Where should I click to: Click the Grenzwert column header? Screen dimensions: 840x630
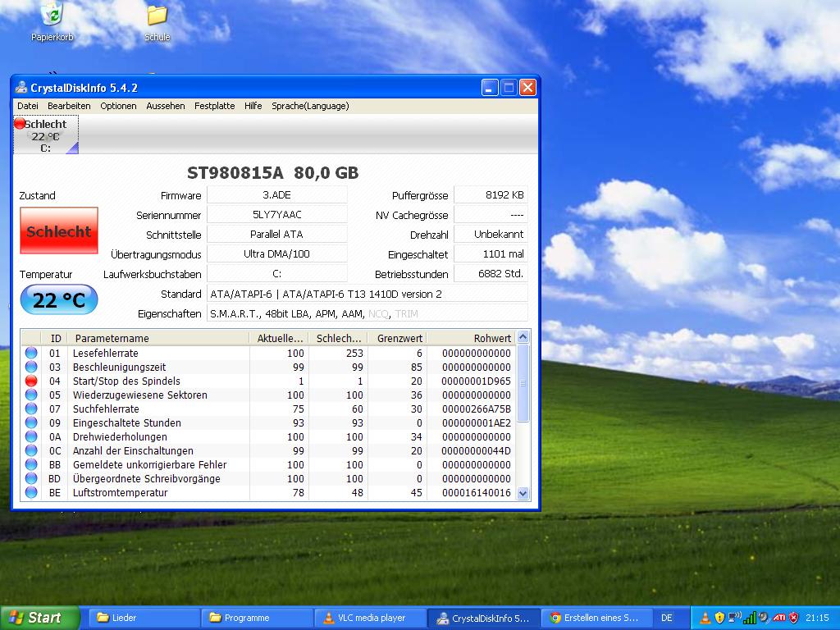[x=398, y=338]
